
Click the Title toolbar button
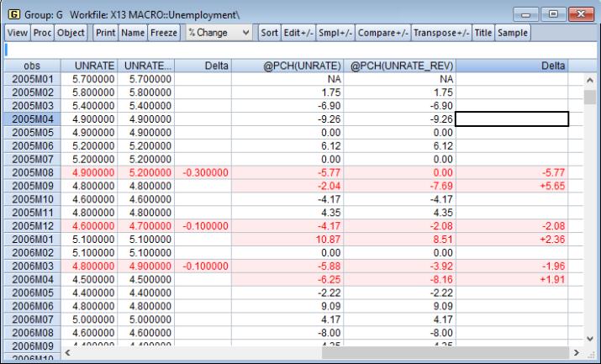pyautogui.click(x=482, y=32)
